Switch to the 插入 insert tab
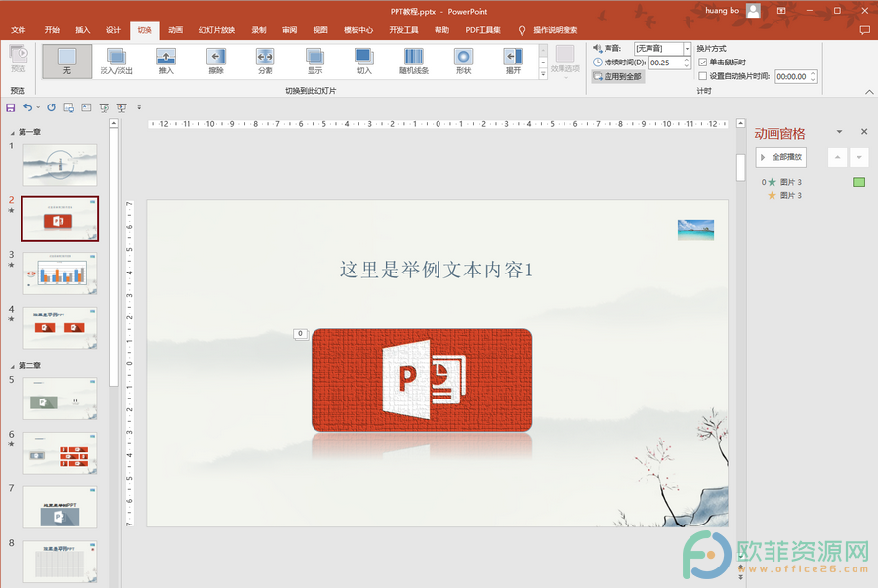This screenshot has height=588, width=878. (83, 30)
